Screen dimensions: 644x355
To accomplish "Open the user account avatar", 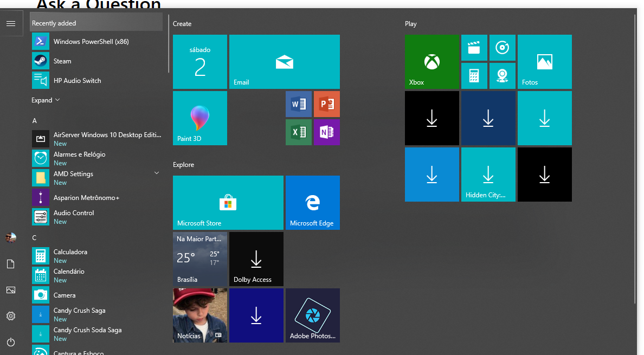I will [x=11, y=237].
